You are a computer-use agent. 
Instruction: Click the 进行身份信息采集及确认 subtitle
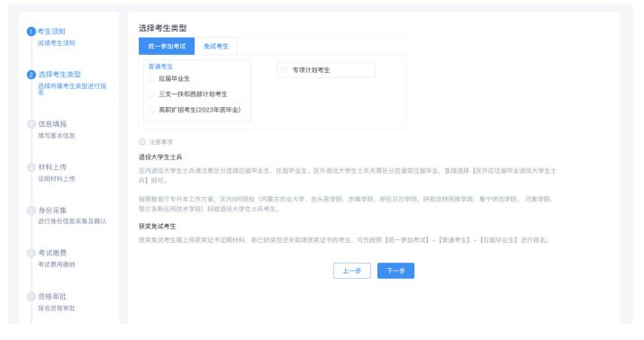pyautogui.click(x=72, y=221)
